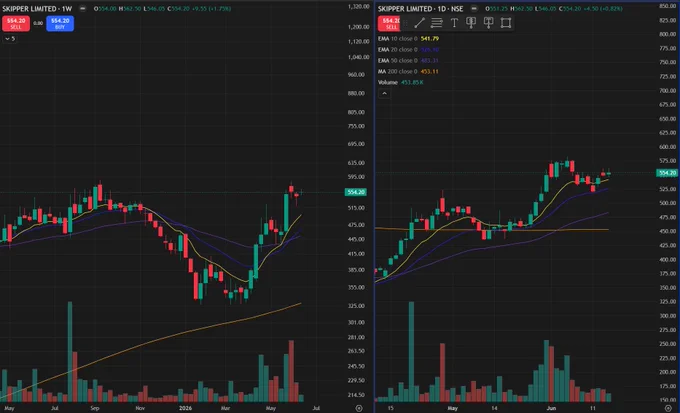Select the MA 200 close indicator legend

click(x=408, y=71)
